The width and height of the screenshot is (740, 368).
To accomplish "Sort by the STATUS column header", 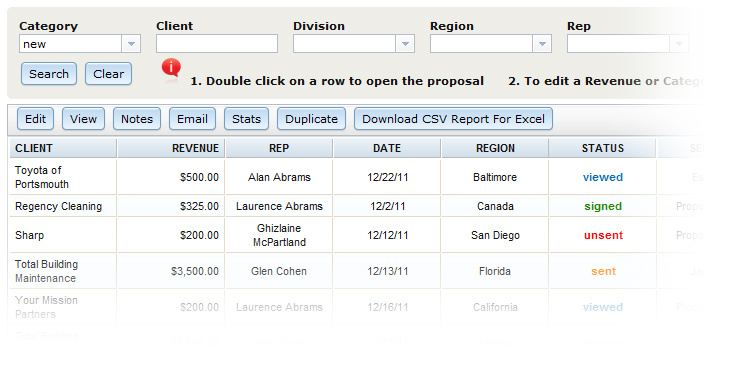I will pos(603,148).
